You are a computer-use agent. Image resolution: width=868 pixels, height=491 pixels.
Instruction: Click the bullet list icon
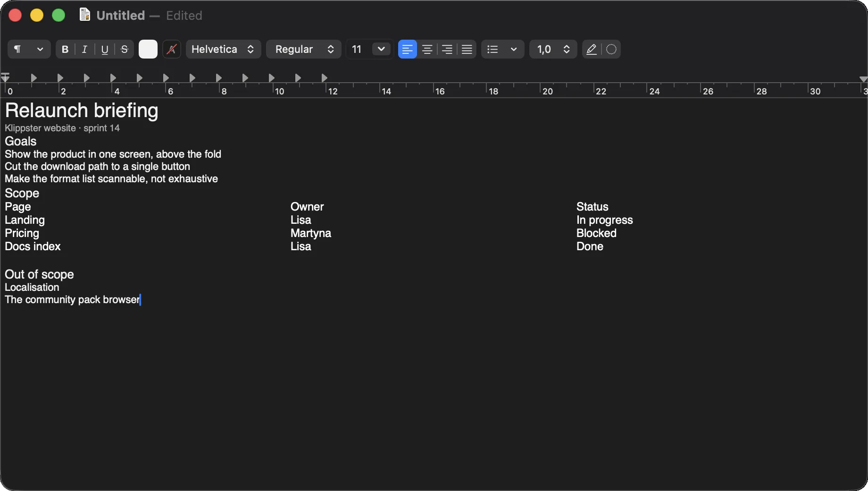pos(492,49)
